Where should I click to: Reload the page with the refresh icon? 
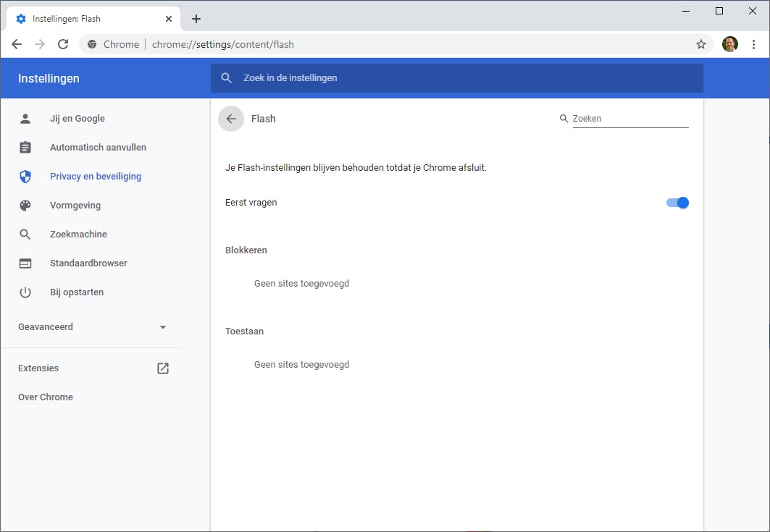click(63, 44)
